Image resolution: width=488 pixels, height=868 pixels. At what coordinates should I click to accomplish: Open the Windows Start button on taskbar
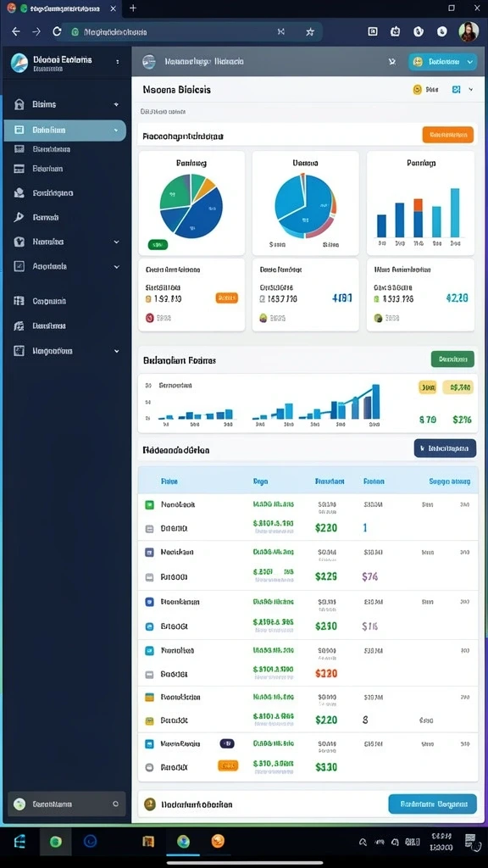pos(19,842)
